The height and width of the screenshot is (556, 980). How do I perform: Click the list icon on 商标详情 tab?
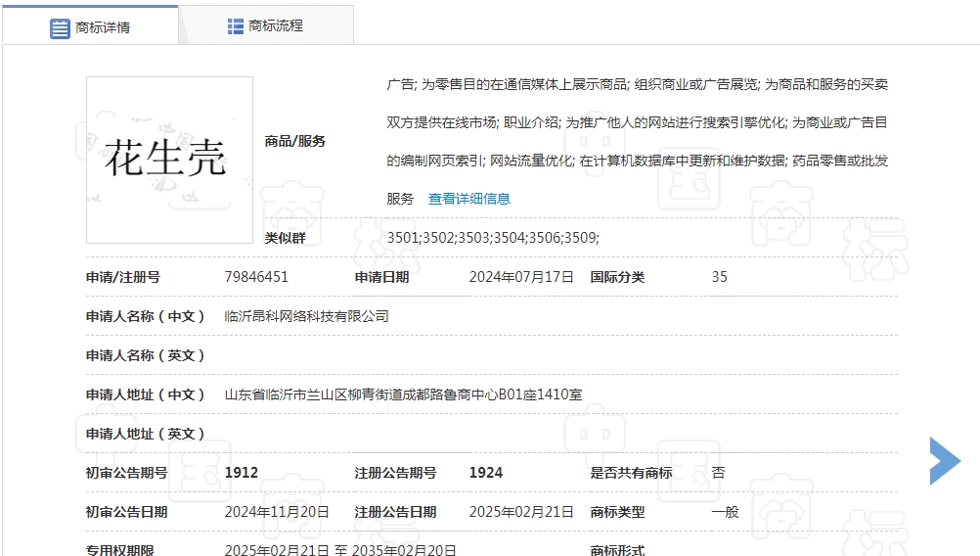click(x=60, y=27)
